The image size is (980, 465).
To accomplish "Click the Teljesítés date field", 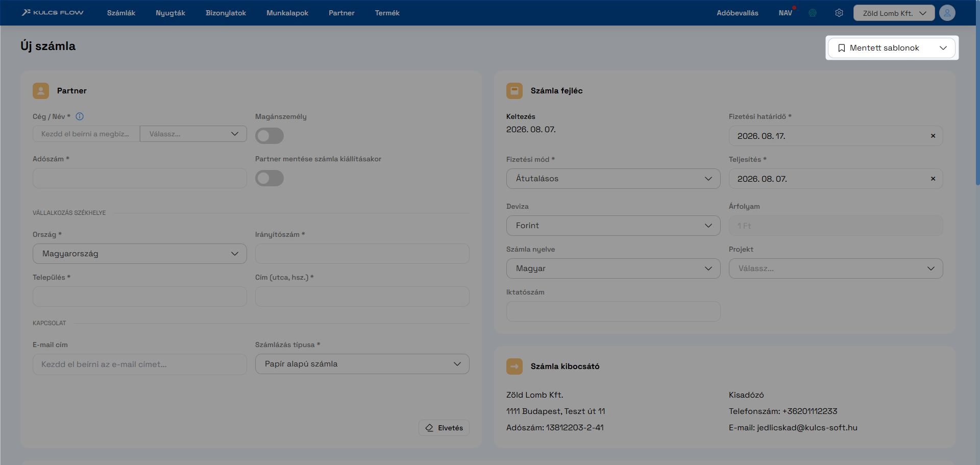I will coord(836,179).
